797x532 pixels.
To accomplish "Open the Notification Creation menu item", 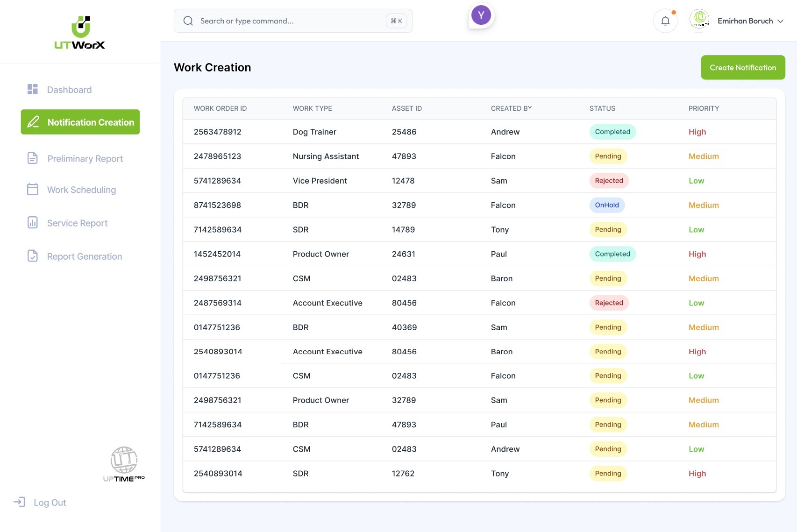I will [x=80, y=122].
